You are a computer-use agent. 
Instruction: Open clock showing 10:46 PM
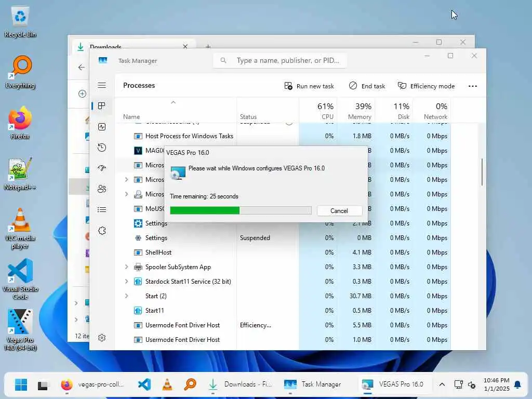point(496,384)
